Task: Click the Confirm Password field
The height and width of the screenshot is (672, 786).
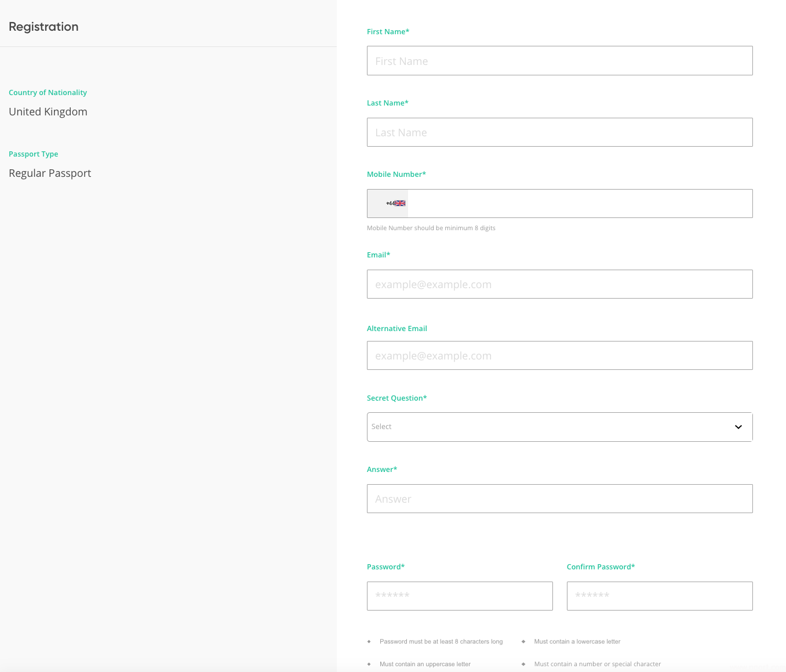Action: click(x=660, y=596)
